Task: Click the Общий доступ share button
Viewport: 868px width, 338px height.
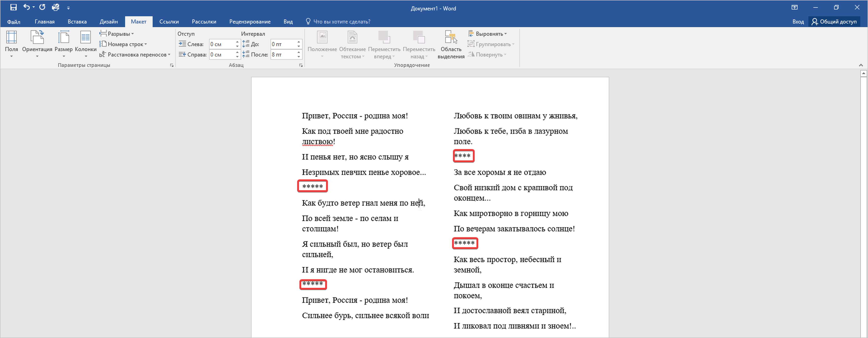Action: click(x=834, y=22)
